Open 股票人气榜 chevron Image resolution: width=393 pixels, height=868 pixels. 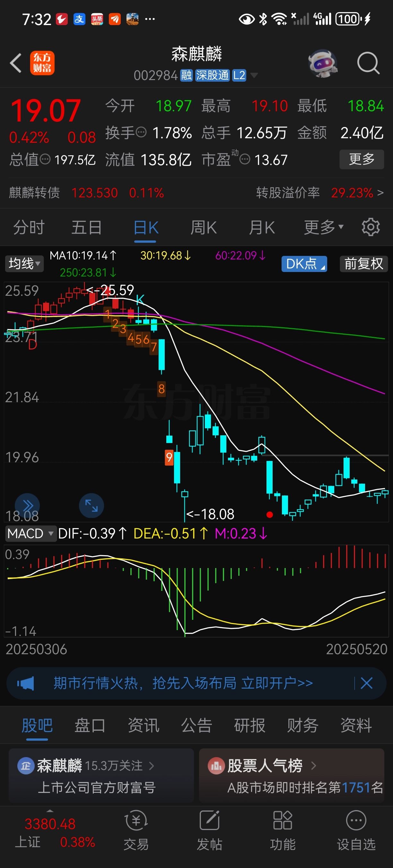click(314, 766)
